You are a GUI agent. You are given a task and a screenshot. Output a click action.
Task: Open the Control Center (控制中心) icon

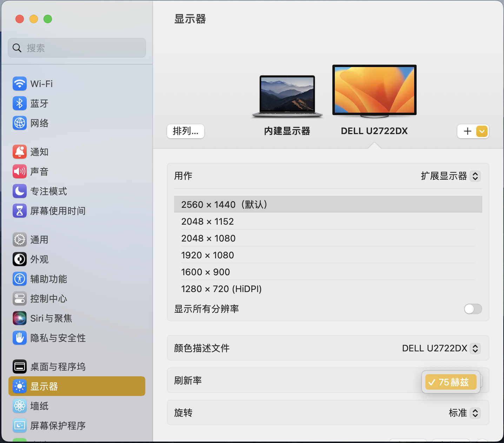tap(20, 298)
